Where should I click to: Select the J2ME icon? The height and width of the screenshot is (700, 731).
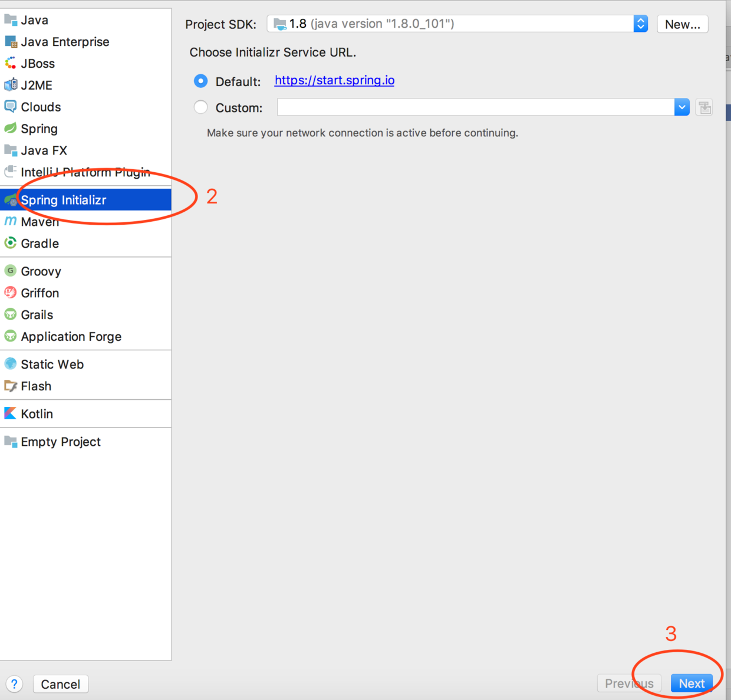[11, 85]
